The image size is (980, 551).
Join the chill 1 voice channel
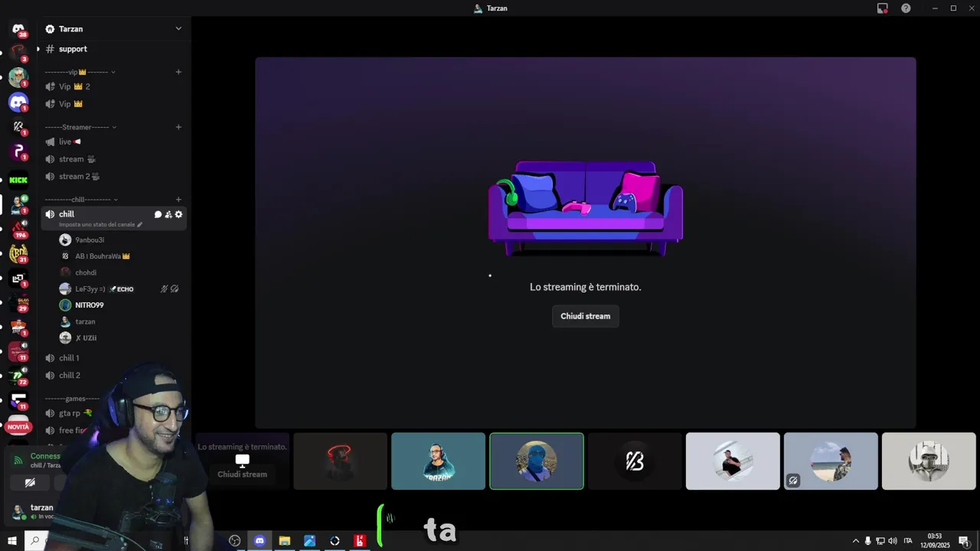tap(113, 358)
